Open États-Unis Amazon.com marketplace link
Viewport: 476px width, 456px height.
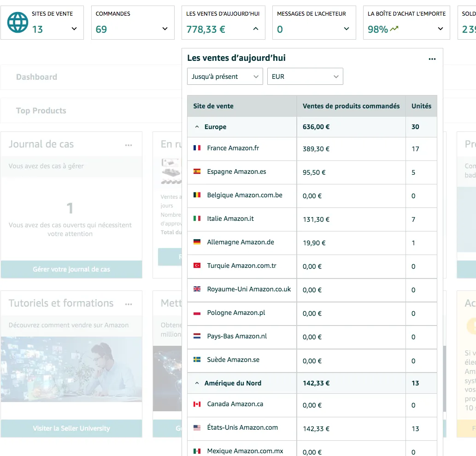[242, 427]
